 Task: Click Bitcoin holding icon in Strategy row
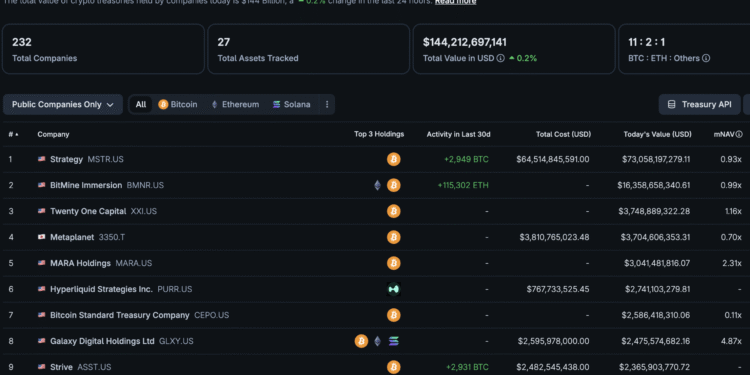(394, 159)
